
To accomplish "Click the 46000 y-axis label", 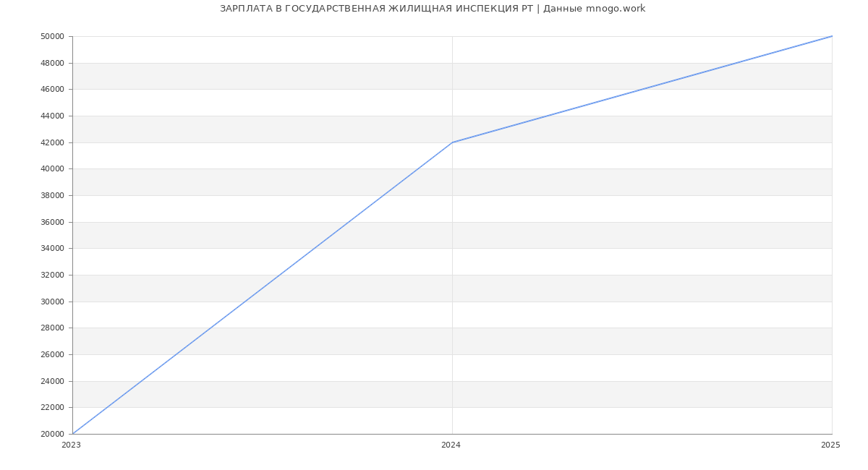I will [x=52, y=89].
